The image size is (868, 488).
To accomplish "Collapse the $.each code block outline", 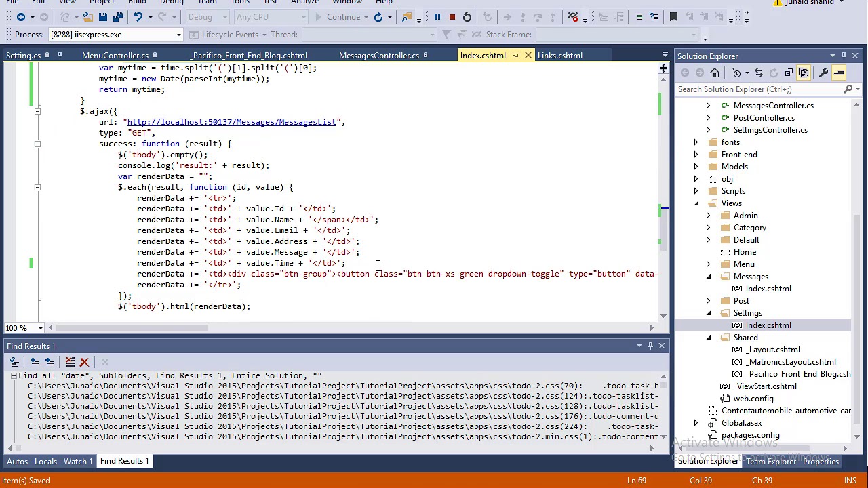I will coord(37,187).
